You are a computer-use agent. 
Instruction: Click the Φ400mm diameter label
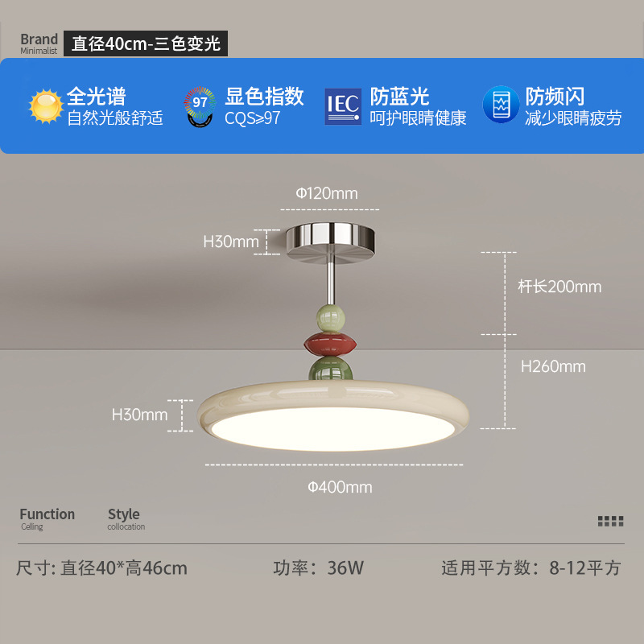click(340, 487)
